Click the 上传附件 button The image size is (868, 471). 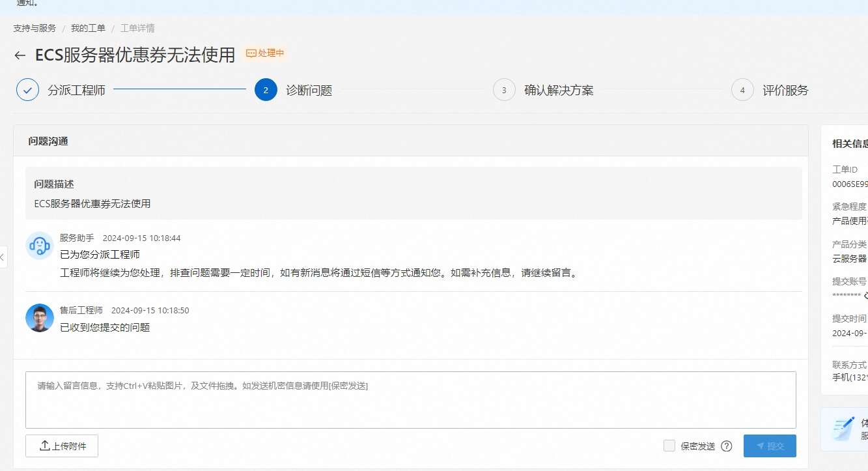click(62, 446)
